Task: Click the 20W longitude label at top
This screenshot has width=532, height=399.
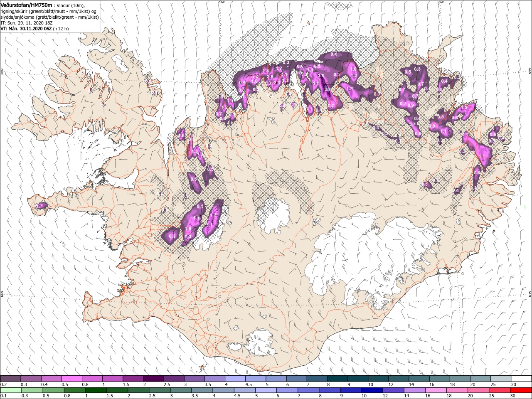Action: coord(221,2)
